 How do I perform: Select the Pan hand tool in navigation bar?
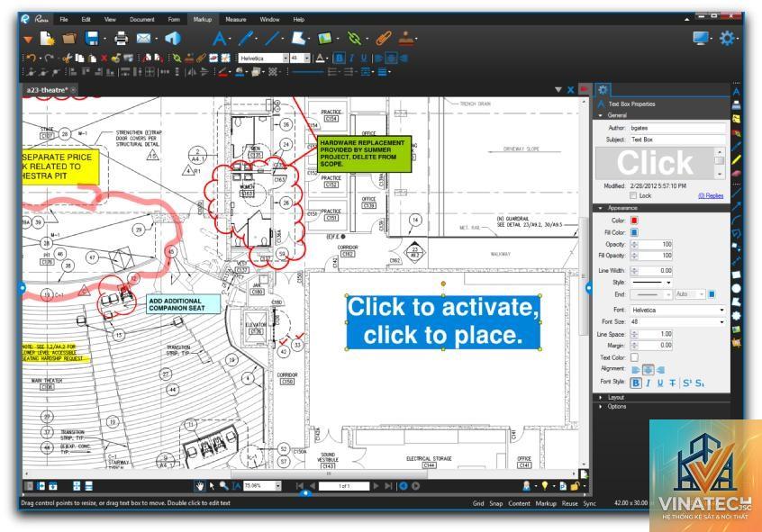click(x=200, y=486)
